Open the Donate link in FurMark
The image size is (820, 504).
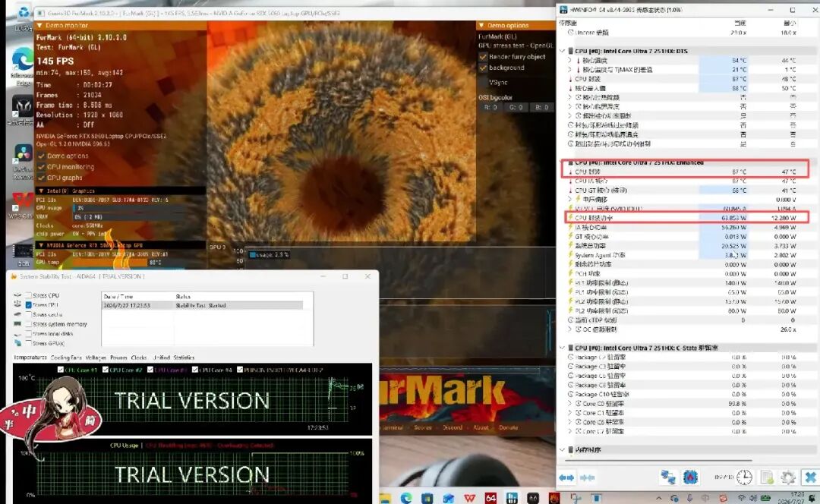click(x=508, y=427)
